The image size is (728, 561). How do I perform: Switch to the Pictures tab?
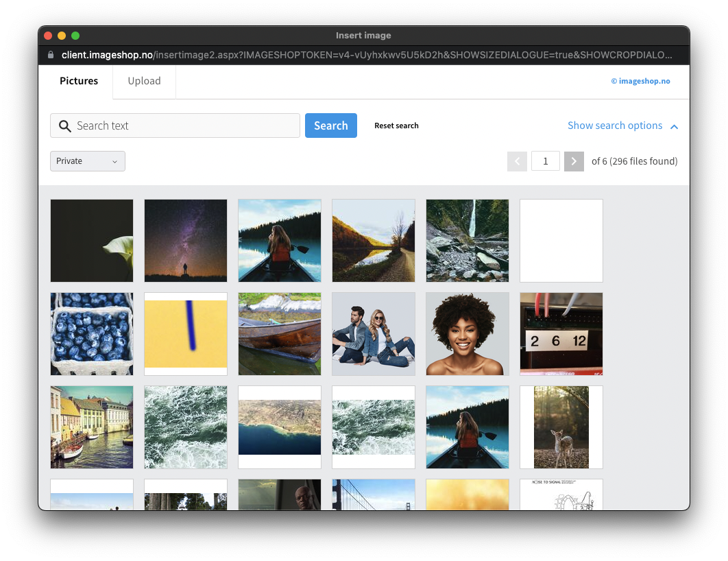coord(79,81)
